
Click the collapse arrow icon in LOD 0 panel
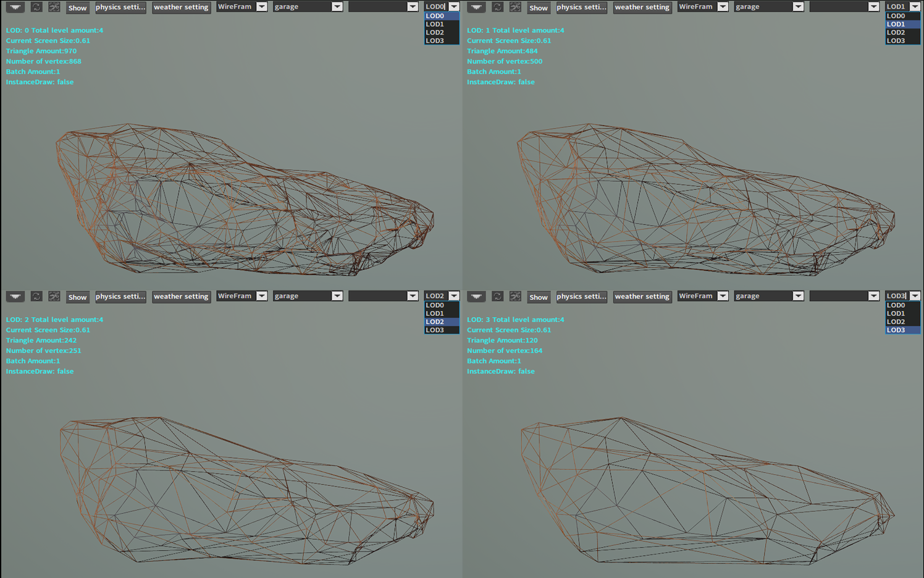pyautogui.click(x=15, y=7)
